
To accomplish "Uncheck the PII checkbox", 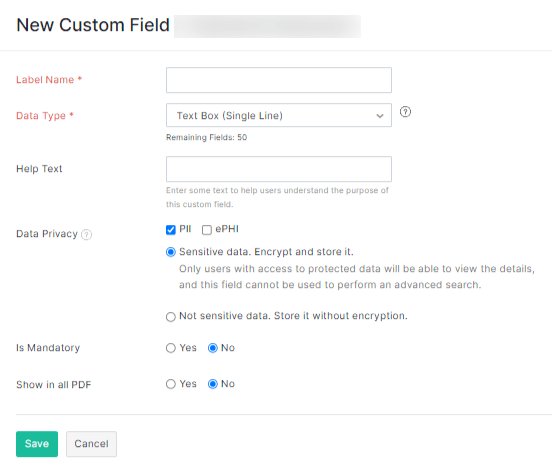I will [x=171, y=230].
